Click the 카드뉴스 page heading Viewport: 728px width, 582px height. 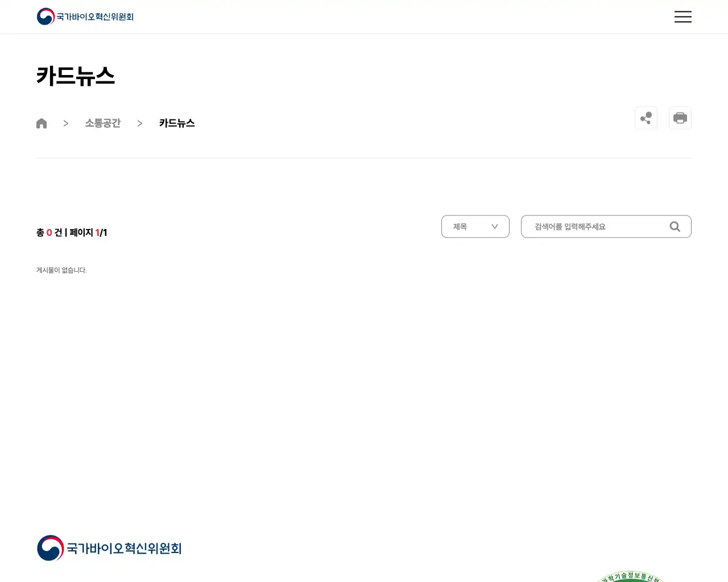coord(76,76)
